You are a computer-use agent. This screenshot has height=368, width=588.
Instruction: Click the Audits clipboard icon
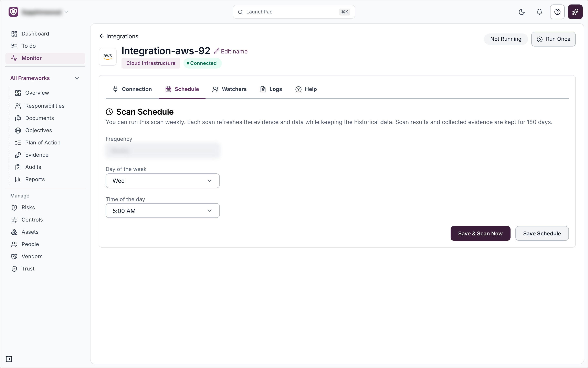[18, 167]
